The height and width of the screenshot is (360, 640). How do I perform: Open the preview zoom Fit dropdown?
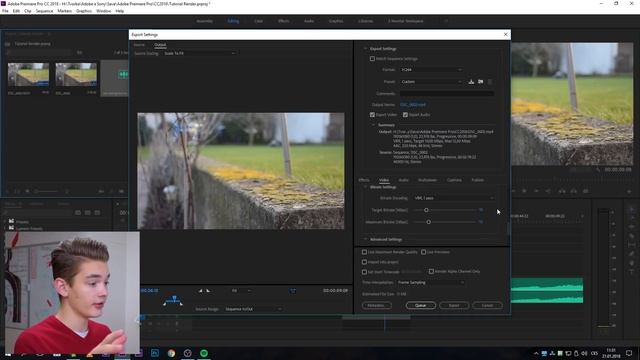pos(241,291)
